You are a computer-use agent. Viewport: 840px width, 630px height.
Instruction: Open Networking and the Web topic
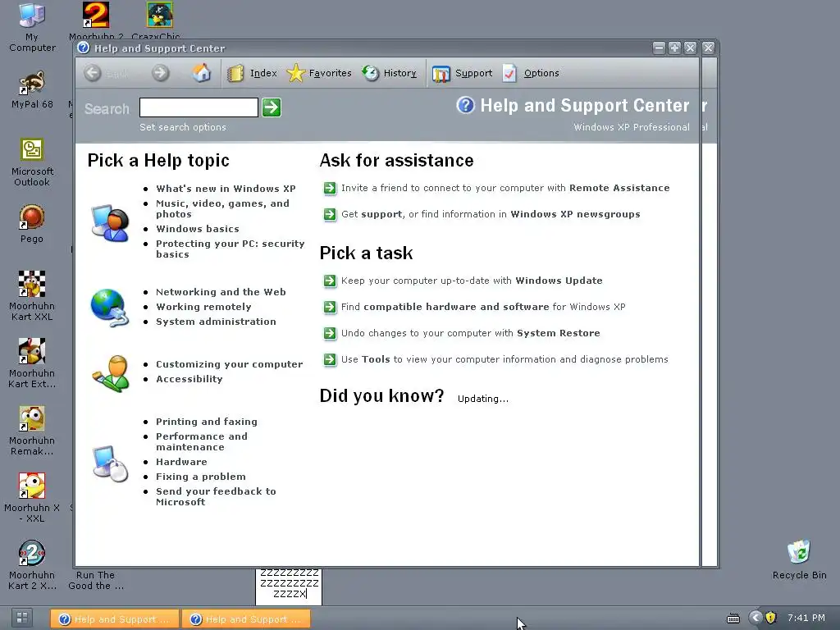pos(221,292)
